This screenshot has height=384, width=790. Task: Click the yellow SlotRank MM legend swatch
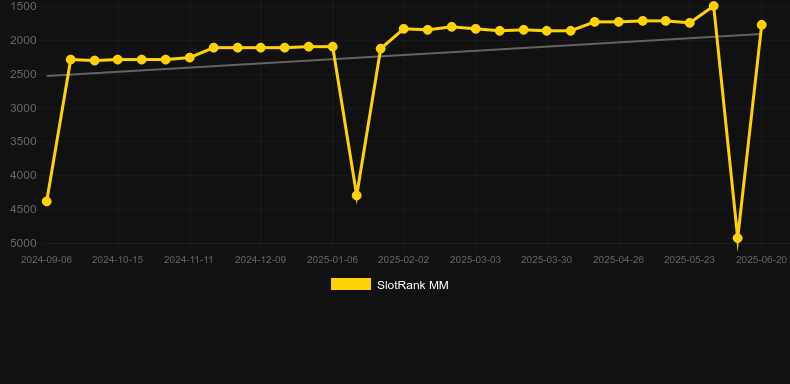(351, 284)
